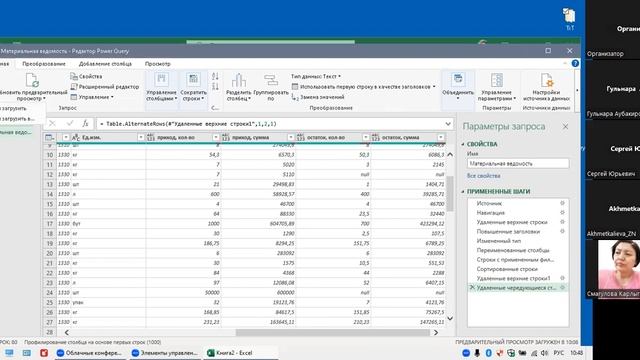Open the Тип данных: Текст dropdown
The width and height of the screenshot is (640, 360).
tap(316, 76)
